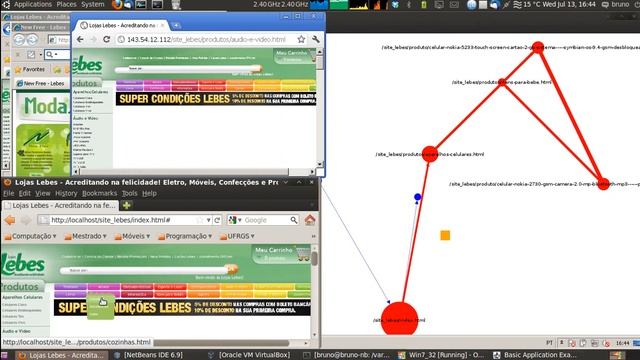Open the System menu in top panel
Screen dimensions: 640x360
(93, 4)
